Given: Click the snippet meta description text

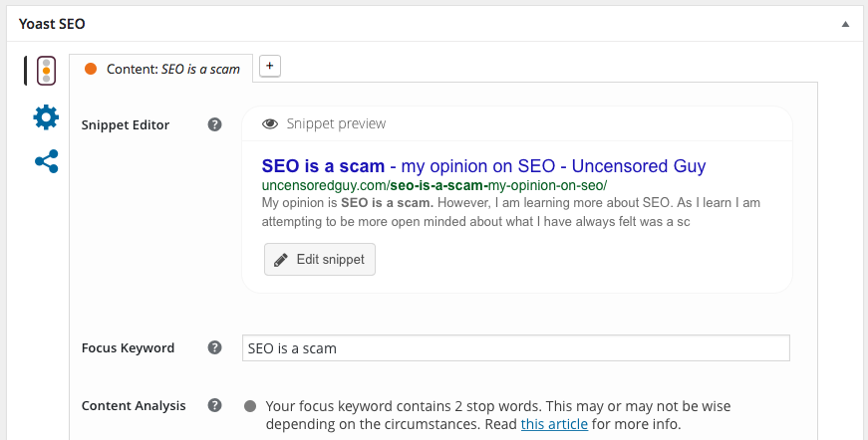Looking at the screenshot, I should coord(511,212).
